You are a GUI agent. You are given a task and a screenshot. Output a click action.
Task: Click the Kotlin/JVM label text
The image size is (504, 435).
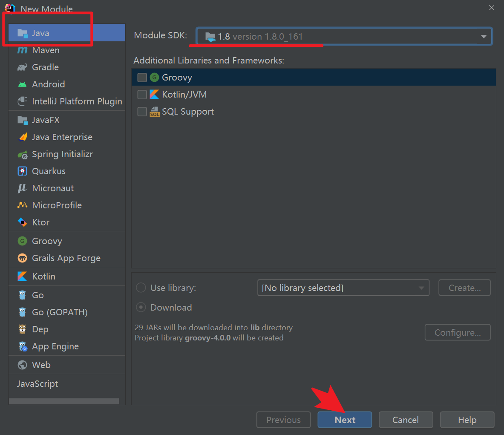tap(184, 95)
